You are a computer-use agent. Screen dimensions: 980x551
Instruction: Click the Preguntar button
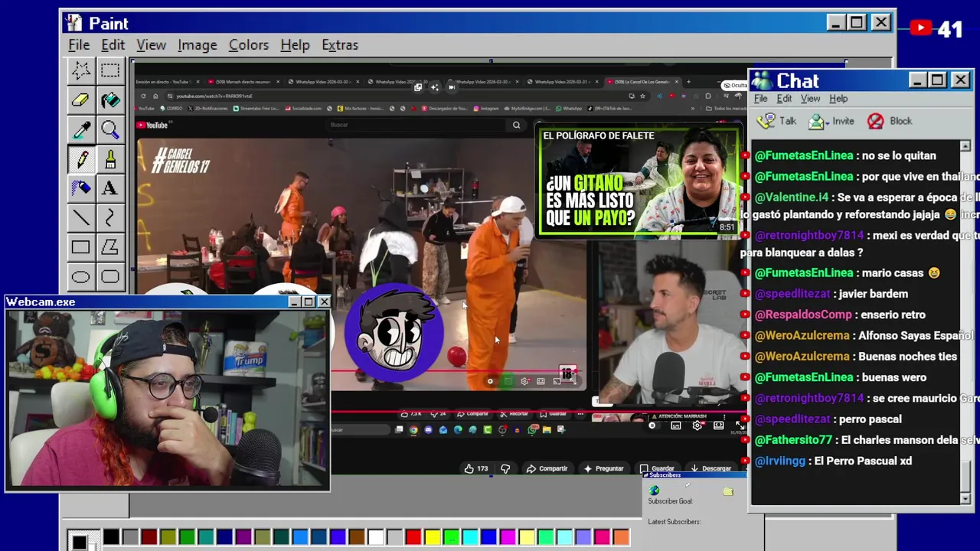(604, 468)
